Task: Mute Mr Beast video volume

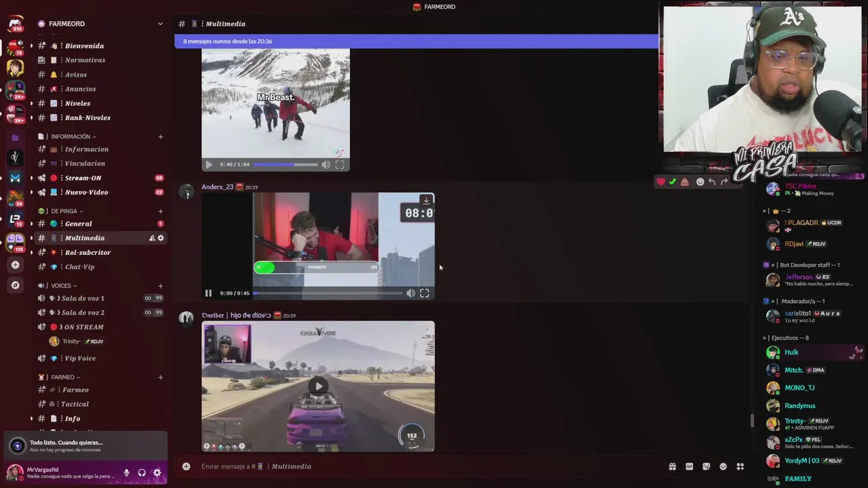Action: click(326, 165)
